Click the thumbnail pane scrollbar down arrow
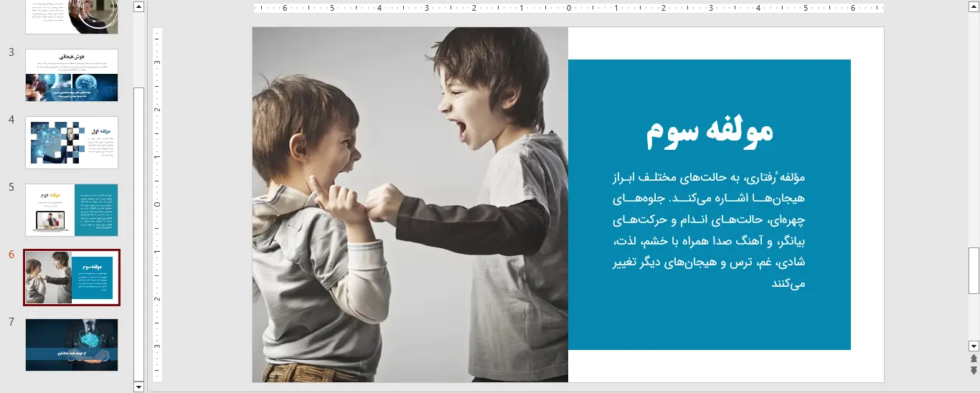The image size is (980, 393). pos(139,387)
